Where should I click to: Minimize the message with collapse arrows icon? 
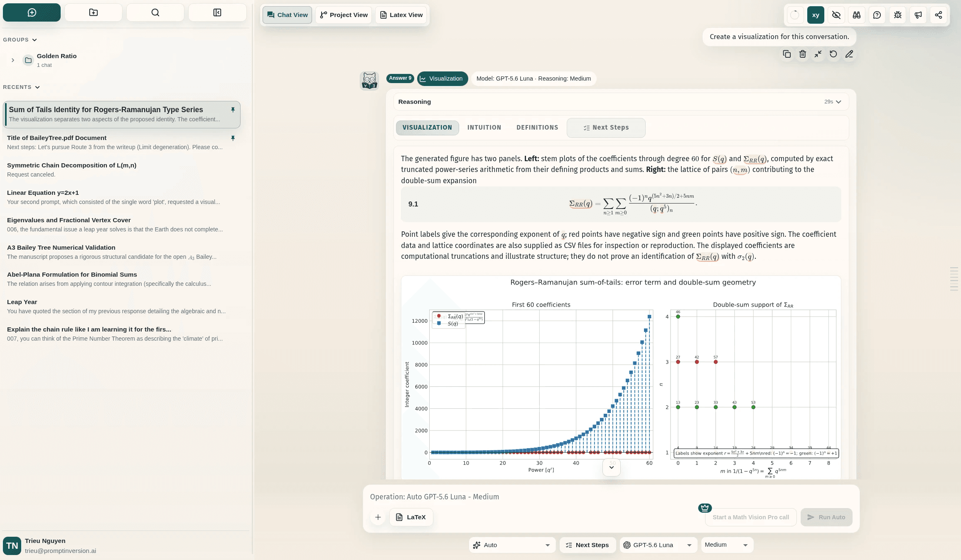(818, 54)
